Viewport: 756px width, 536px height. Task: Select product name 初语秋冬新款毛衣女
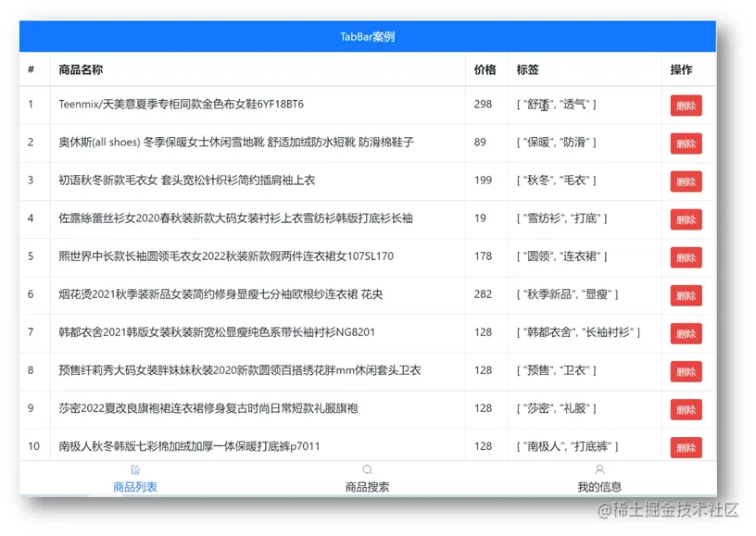click(x=186, y=181)
